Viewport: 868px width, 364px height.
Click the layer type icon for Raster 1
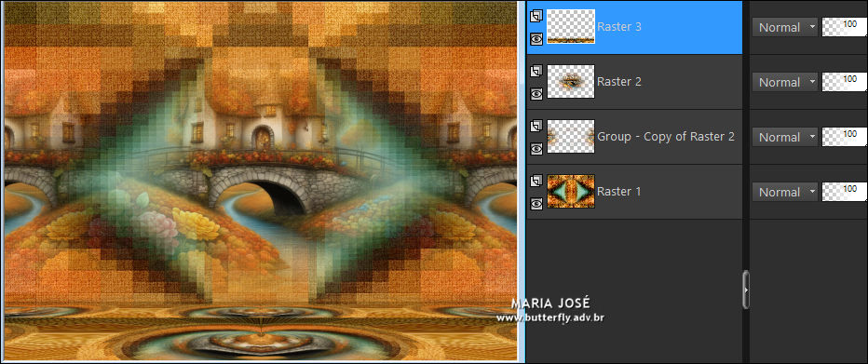536,182
